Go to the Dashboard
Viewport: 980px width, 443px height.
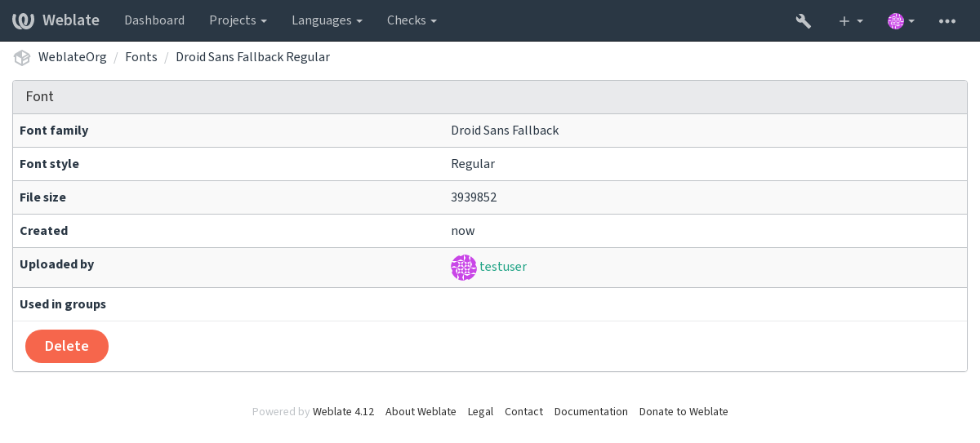pos(154,20)
